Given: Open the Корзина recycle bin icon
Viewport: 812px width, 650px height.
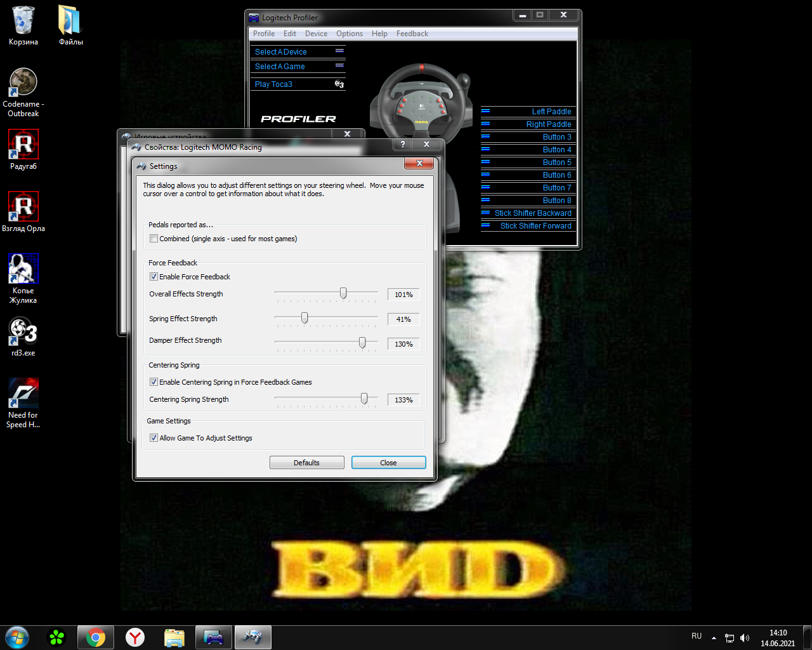Looking at the screenshot, I should click(x=23, y=21).
